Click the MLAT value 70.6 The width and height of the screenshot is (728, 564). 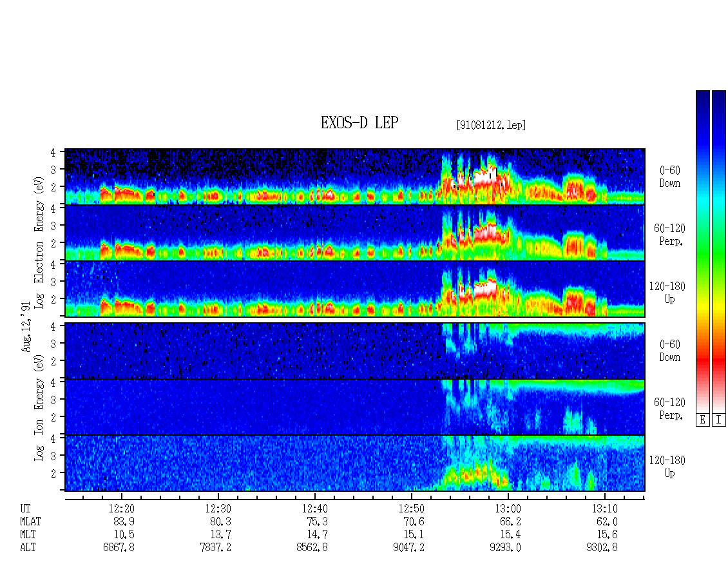[414, 521]
